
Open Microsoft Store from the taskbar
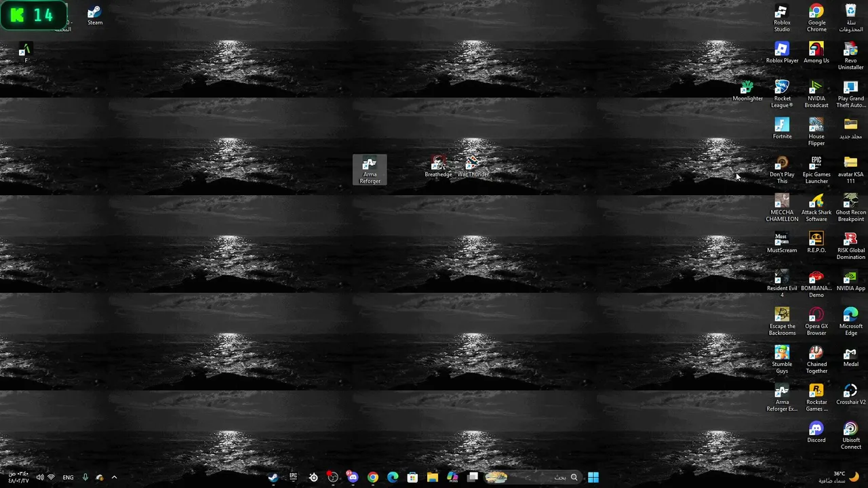click(x=412, y=477)
